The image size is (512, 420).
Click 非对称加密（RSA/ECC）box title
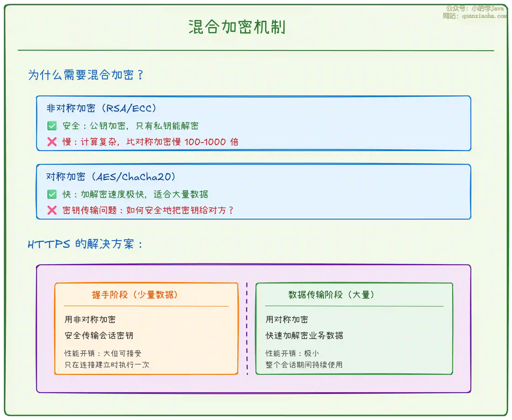(x=101, y=108)
